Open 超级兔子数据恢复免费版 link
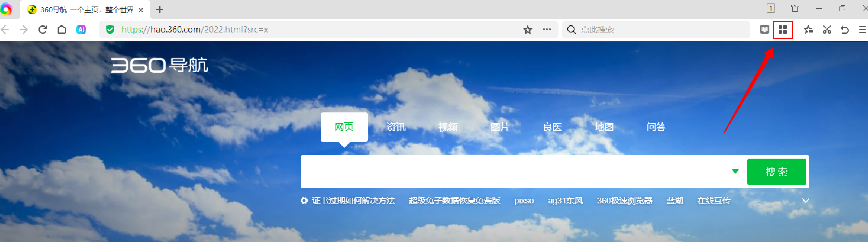 pos(455,201)
